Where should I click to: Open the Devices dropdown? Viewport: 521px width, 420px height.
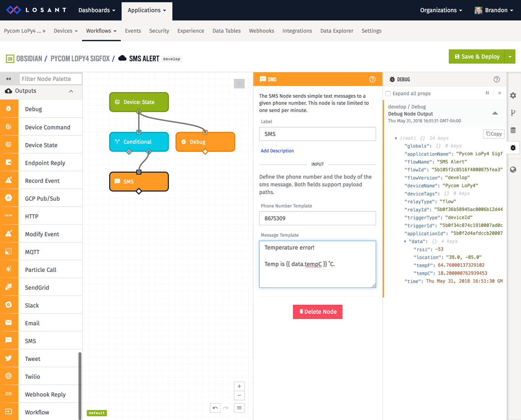coord(66,31)
